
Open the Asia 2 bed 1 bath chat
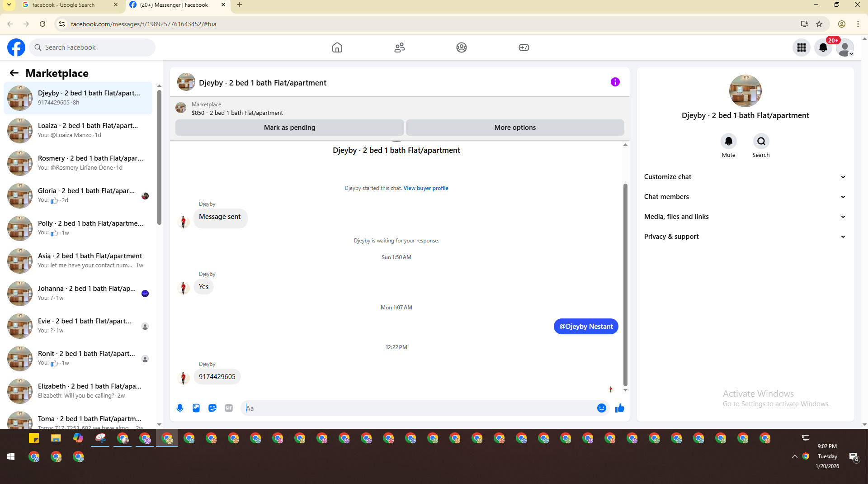pyautogui.click(x=78, y=261)
